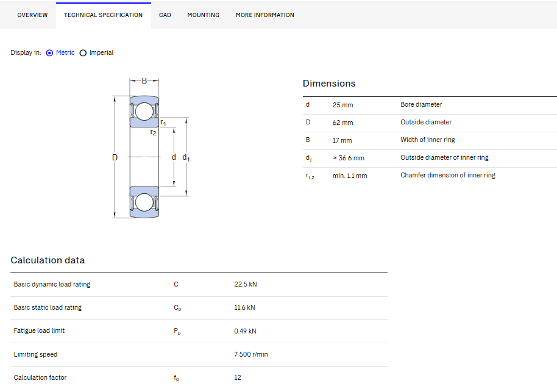Click the Metric label text
This screenshot has width=557, height=392.
point(65,52)
